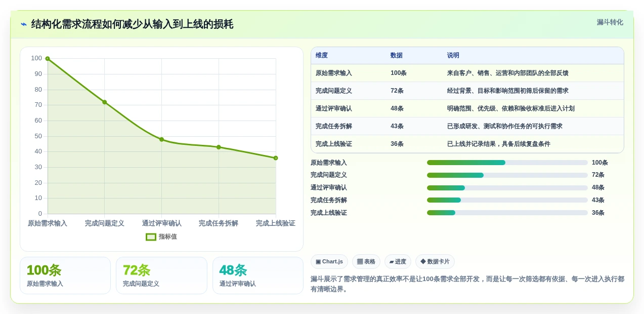
Task: Click the 完成任务拆解 progress bar
Action: pos(507,200)
